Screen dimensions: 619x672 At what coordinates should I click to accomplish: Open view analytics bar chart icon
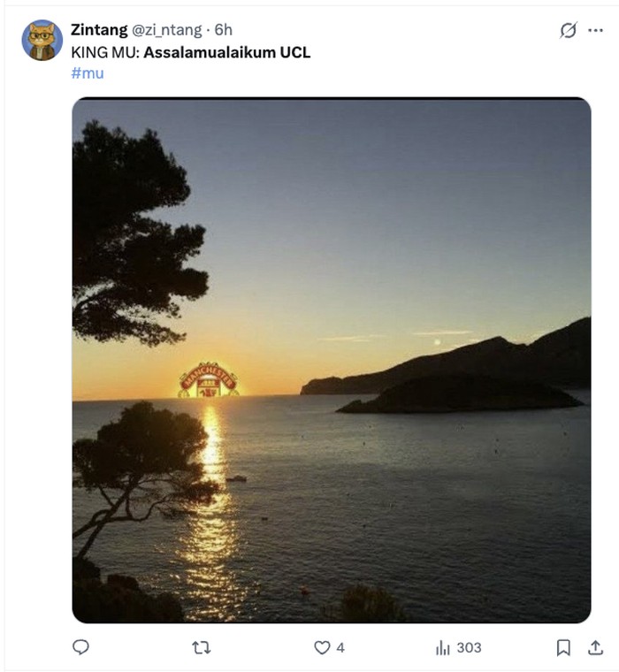(x=442, y=647)
